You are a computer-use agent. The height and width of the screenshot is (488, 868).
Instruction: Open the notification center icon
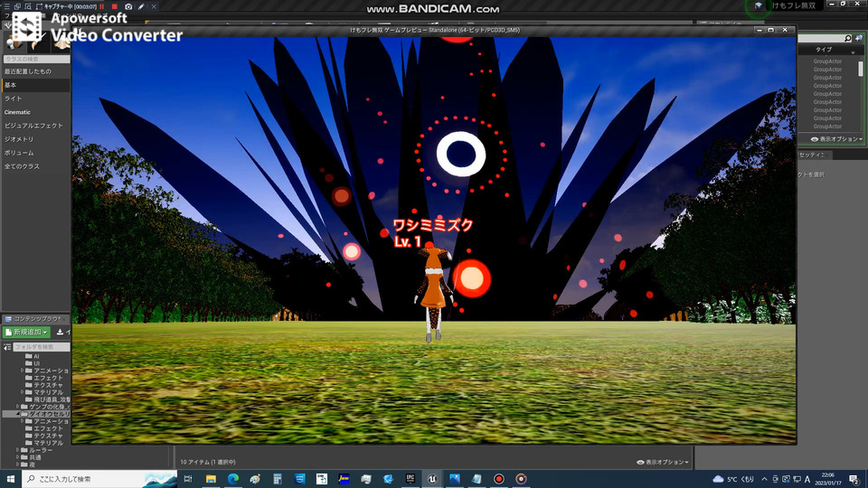coord(854,479)
